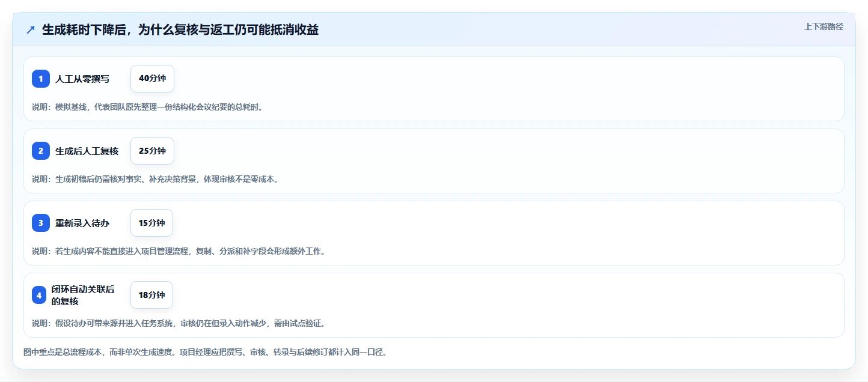Click the footer note starting 图中重点是总流程成本
The width and height of the screenshot is (868, 382).
coord(205,352)
